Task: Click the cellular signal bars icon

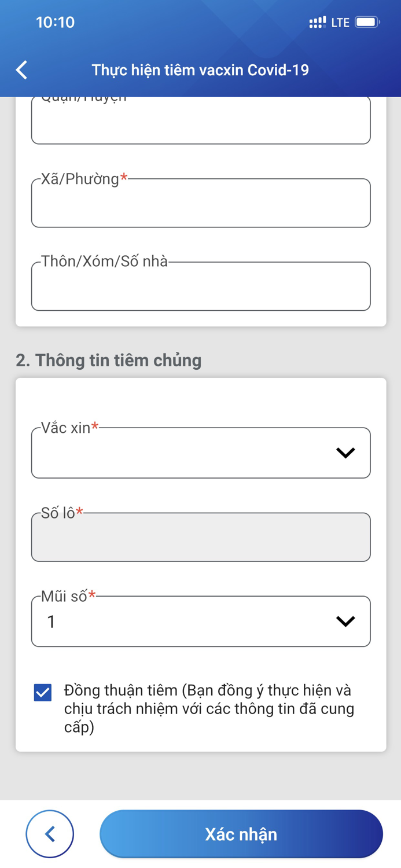Action: [x=318, y=22]
